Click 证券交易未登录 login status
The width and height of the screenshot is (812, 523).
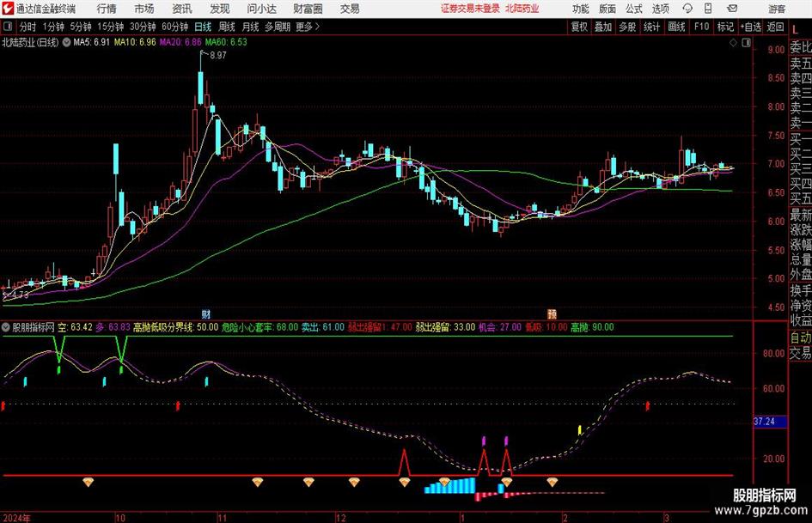(470, 9)
